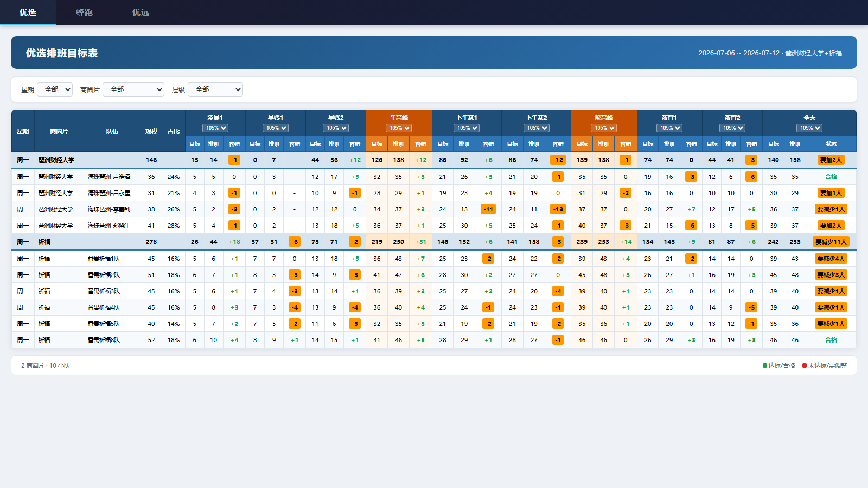Open the 午高峰 105% dropdown
Viewport: 868px width, 488px height.
(399, 128)
